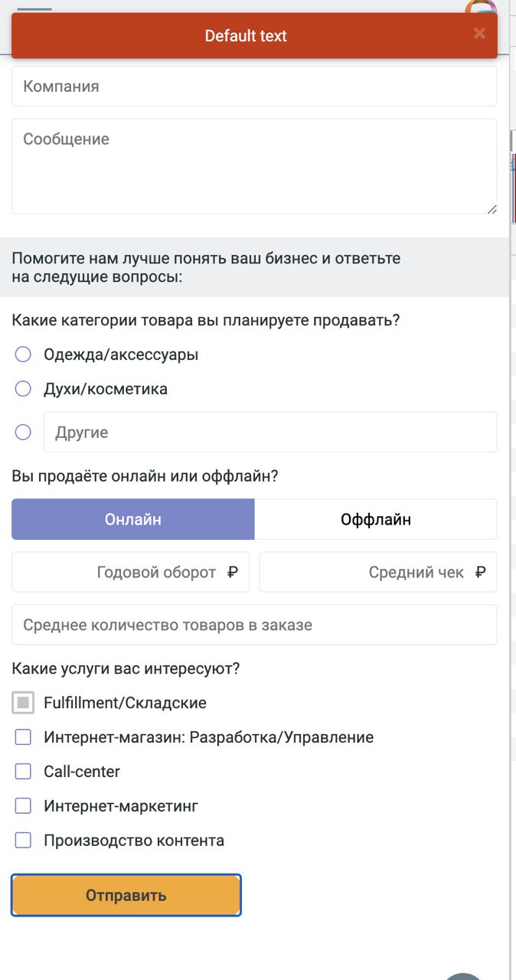Click the Компания input field
The image size is (516, 980).
tap(254, 87)
